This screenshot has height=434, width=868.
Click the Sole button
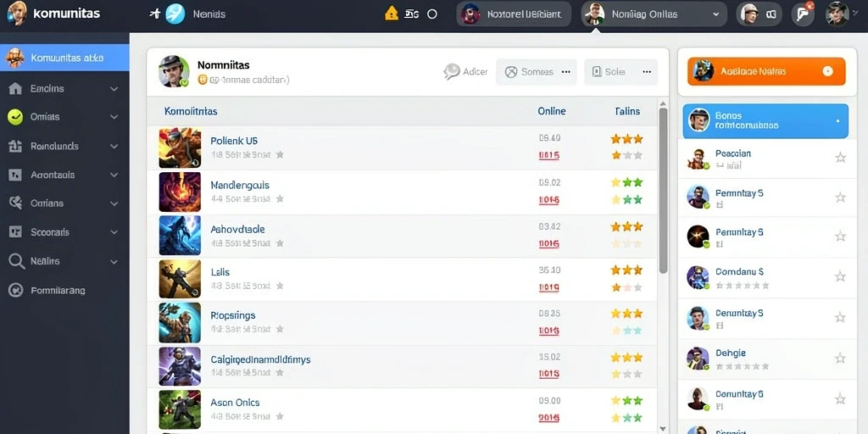pos(620,72)
